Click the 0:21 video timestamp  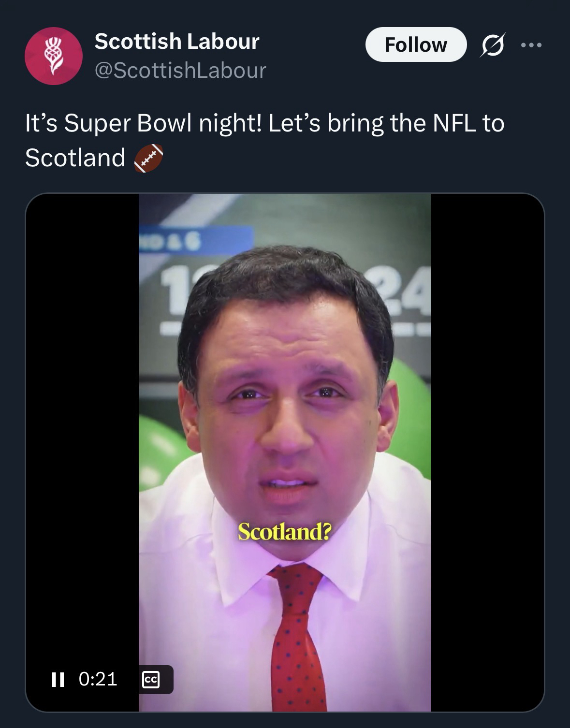(98, 679)
